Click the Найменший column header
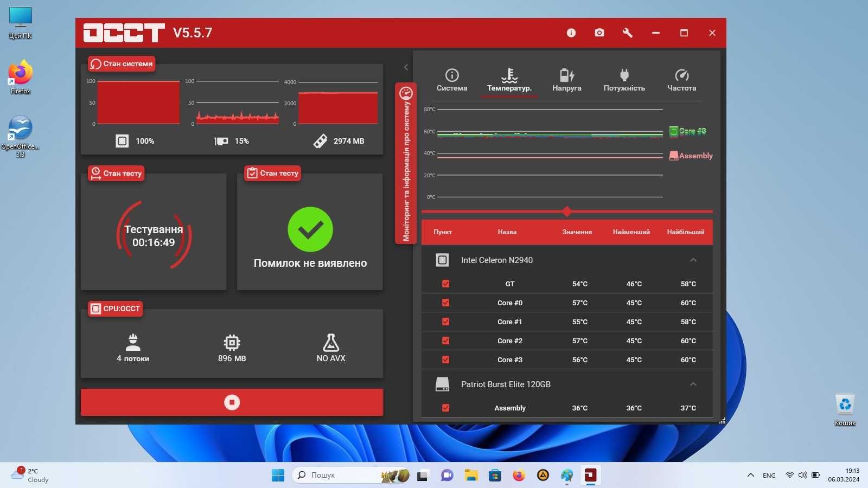Screen dimensions: 868x488 (x=631, y=232)
